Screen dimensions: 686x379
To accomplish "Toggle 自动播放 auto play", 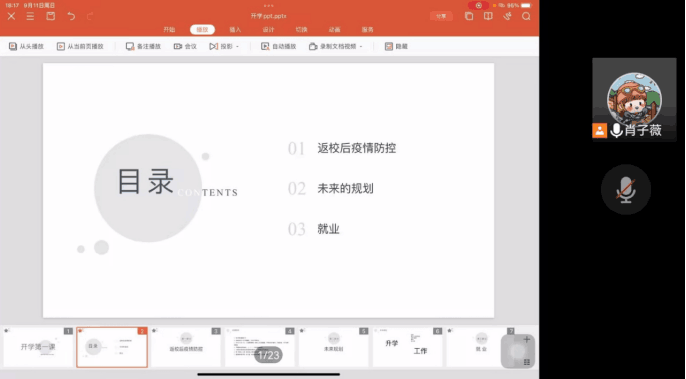I will pos(279,46).
